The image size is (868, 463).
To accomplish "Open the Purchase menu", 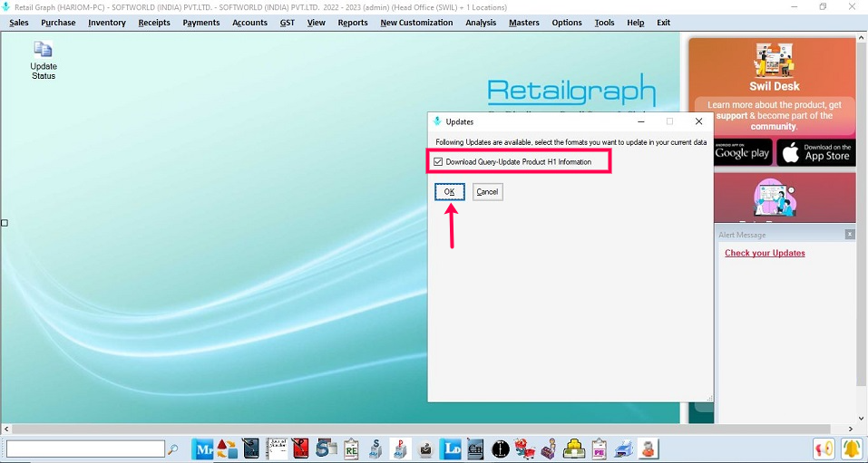I will tap(58, 23).
